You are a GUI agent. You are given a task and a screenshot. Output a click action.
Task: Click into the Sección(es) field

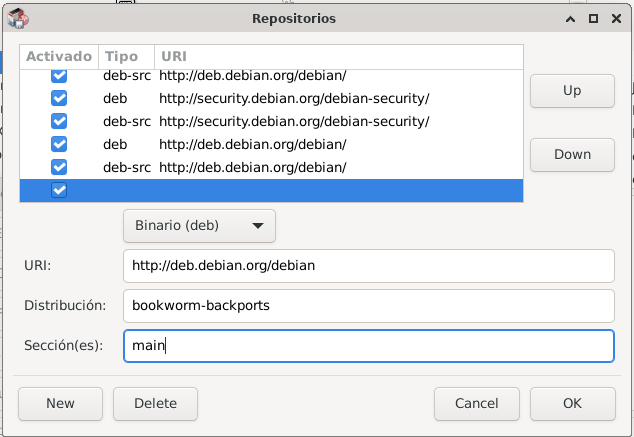click(x=368, y=346)
